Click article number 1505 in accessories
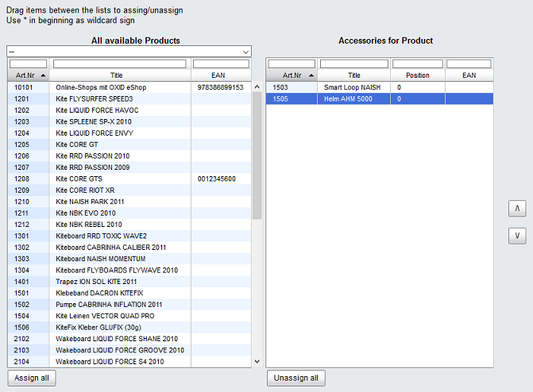This screenshot has height=392, width=533. click(x=280, y=99)
